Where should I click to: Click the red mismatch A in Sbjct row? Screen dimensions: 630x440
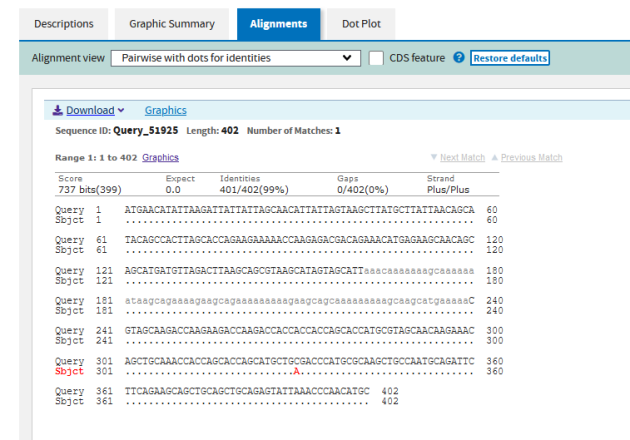point(296,371)
